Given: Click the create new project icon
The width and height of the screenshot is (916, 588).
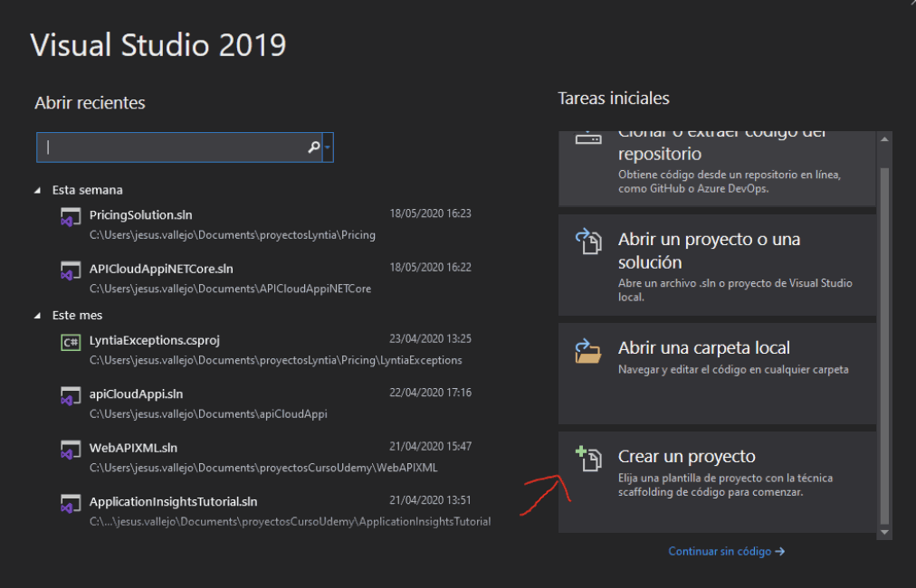Looking at the screenshot, I should click(588, 459).
